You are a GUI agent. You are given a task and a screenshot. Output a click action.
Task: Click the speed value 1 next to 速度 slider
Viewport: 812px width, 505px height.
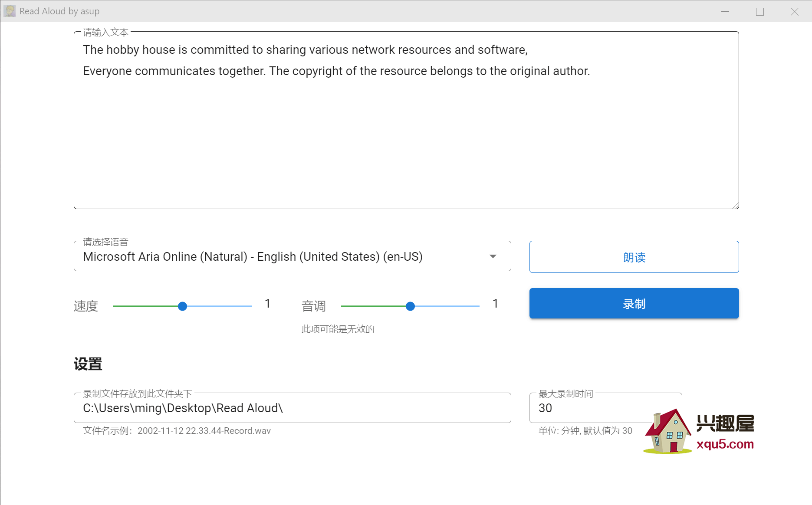(x=268, y=304)
